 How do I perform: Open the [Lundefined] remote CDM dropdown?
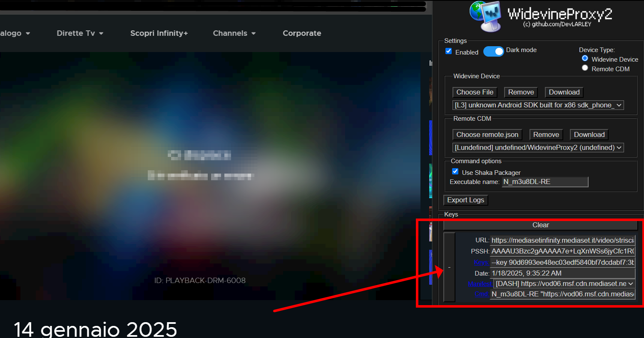(x=538, y=148)
